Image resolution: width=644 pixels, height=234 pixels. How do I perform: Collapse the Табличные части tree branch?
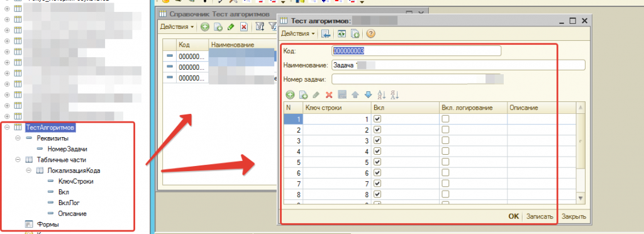18,160
